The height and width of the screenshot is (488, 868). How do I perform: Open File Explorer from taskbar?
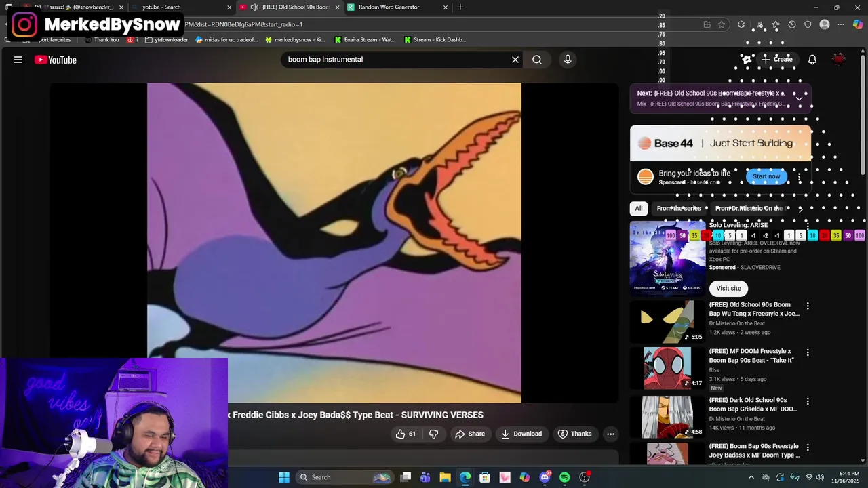coord(445,477)
